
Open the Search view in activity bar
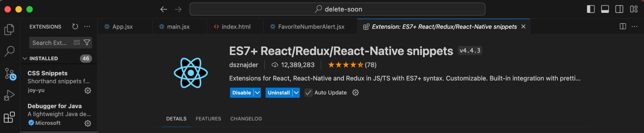coord(9,51)
